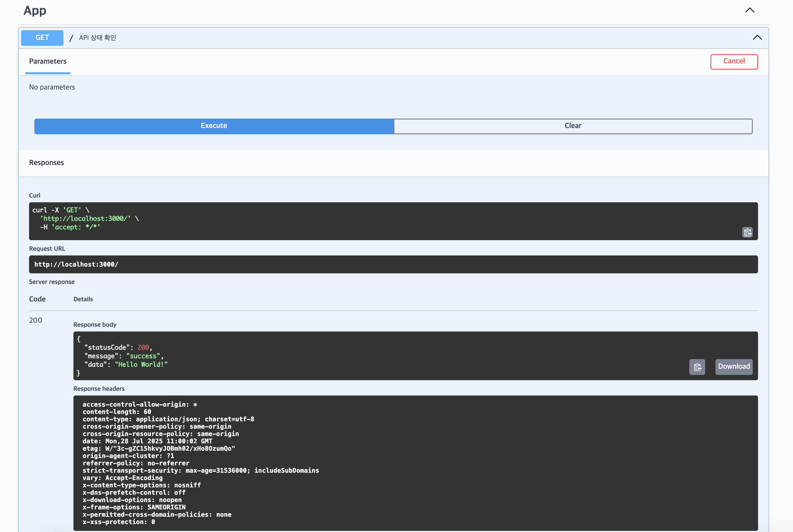
Task: Collapse the GET operation with its chevron
Action: (x=757, y=38)
